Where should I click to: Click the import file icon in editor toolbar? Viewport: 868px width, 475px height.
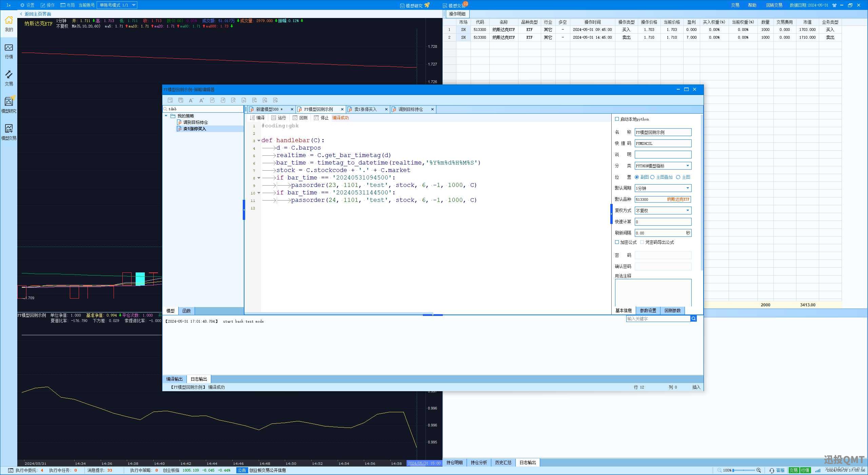pyautogui.click(x=212, y=100)
